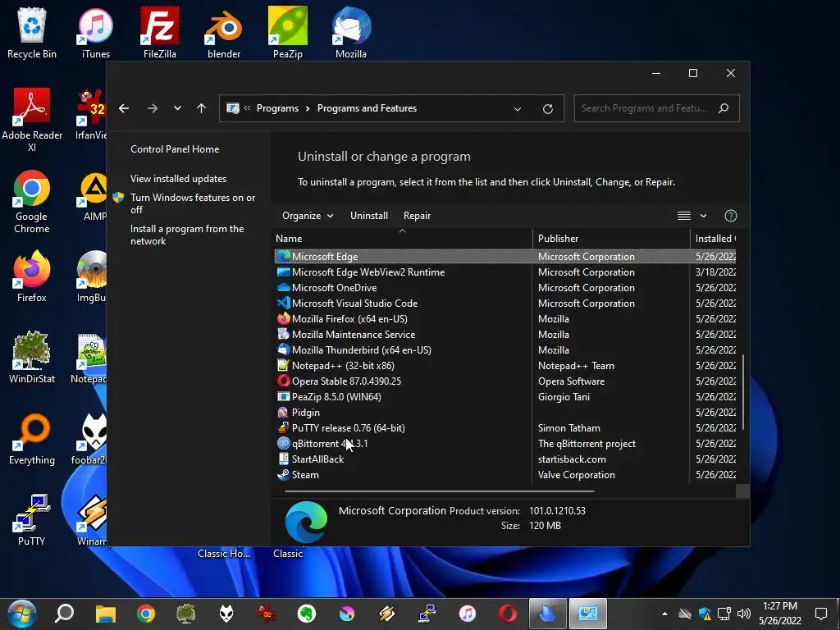Open the Firefox desktop shortcut
This screenshot has width=840, height=630.
32,276
